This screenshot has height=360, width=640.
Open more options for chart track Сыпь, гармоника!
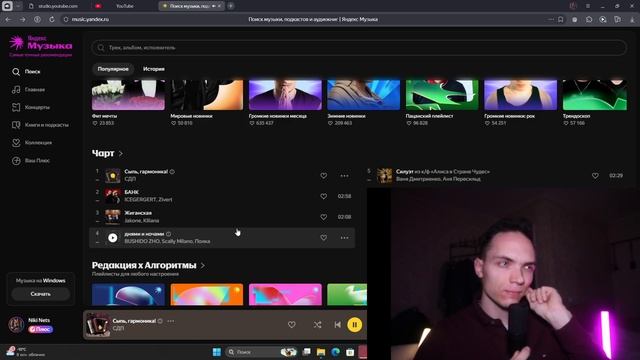(344, 176)
